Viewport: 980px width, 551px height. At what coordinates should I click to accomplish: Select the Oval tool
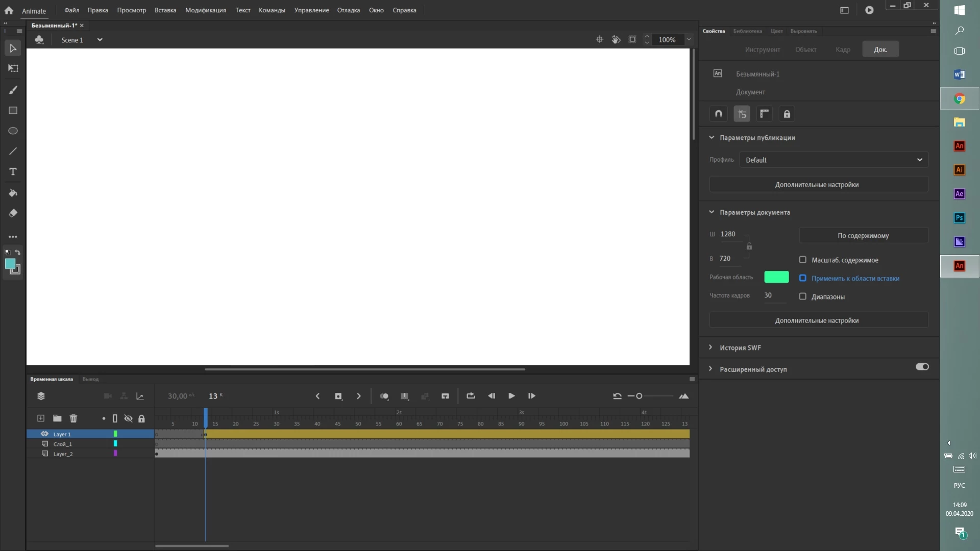point(13,131)
